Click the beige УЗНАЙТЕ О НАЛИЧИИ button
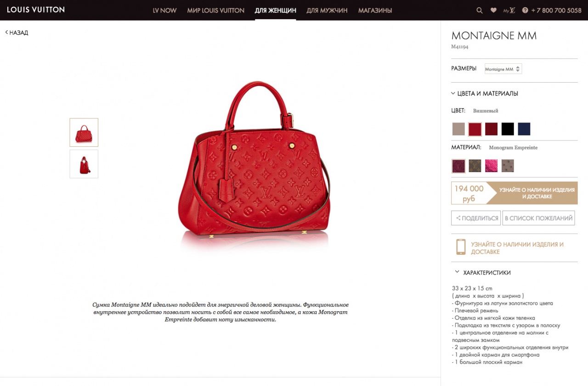The width and height of the screenshot is (588, 386). click(x=531, y=193)
